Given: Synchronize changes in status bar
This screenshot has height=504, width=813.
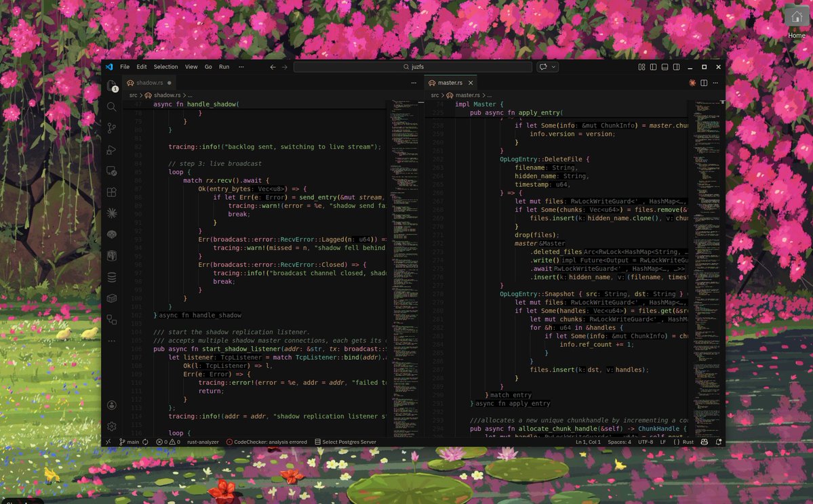Looking at the screenshot, I should click(x=145, y=442).
